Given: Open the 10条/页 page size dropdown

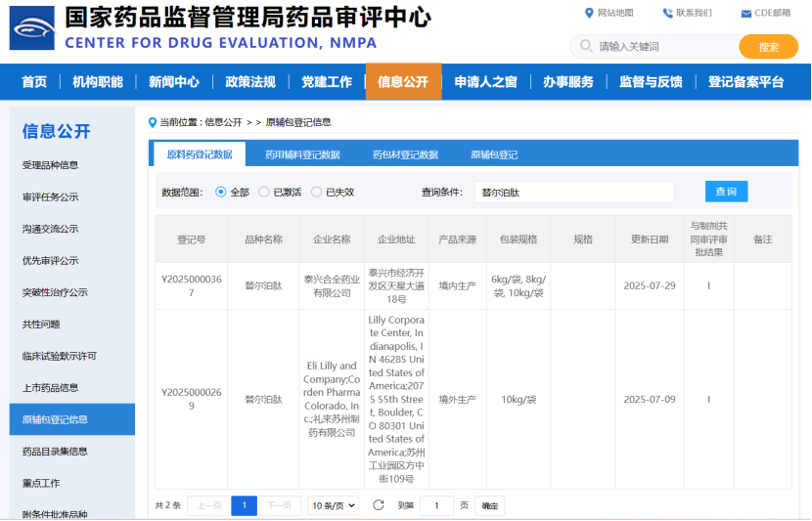Looking at the screenshot, I should click(x=333, y=505).
